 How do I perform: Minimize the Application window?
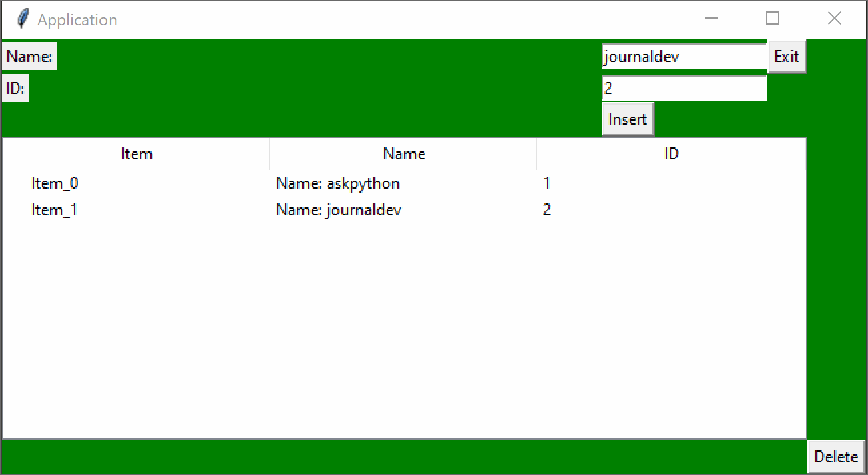click(x=712, y=18)
